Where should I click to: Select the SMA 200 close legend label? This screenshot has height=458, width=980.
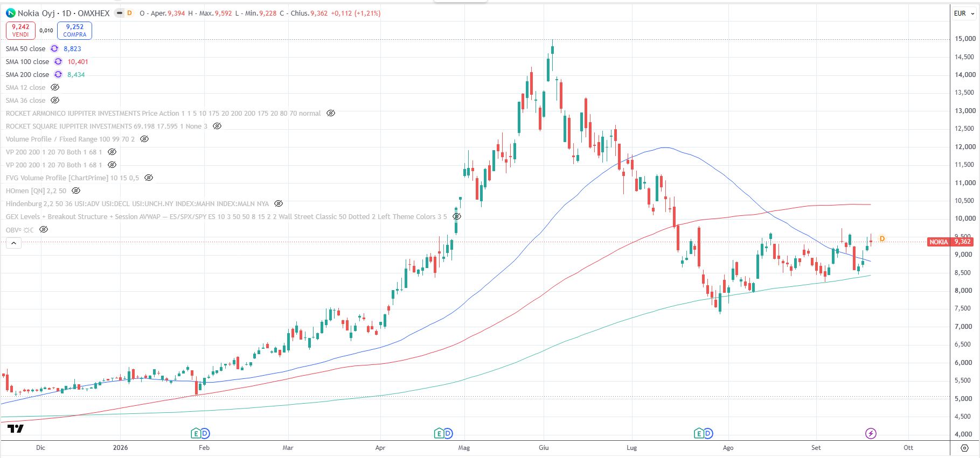click(27, 74)
